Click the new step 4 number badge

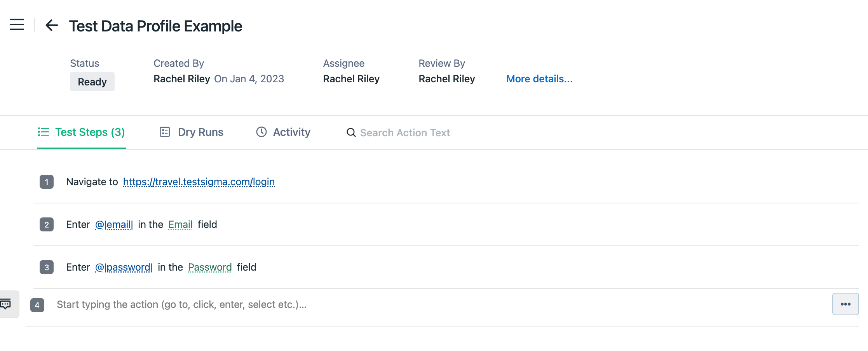click(37, 305)
